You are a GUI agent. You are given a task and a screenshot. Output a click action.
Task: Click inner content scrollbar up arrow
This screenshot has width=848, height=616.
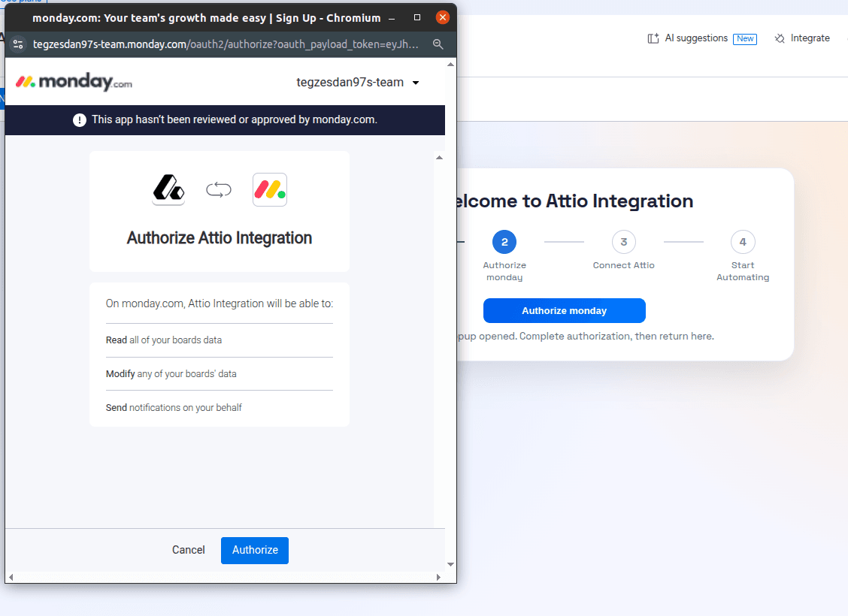tap(439, 158)
